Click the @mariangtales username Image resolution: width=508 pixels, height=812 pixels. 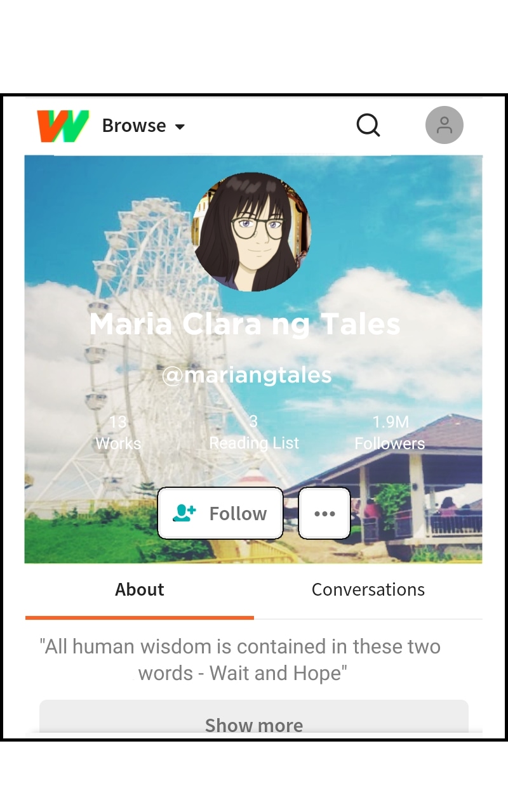point(246,375)
